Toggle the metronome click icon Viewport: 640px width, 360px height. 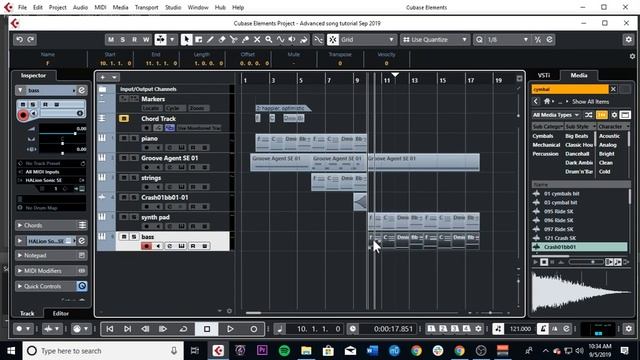[543, 329]
